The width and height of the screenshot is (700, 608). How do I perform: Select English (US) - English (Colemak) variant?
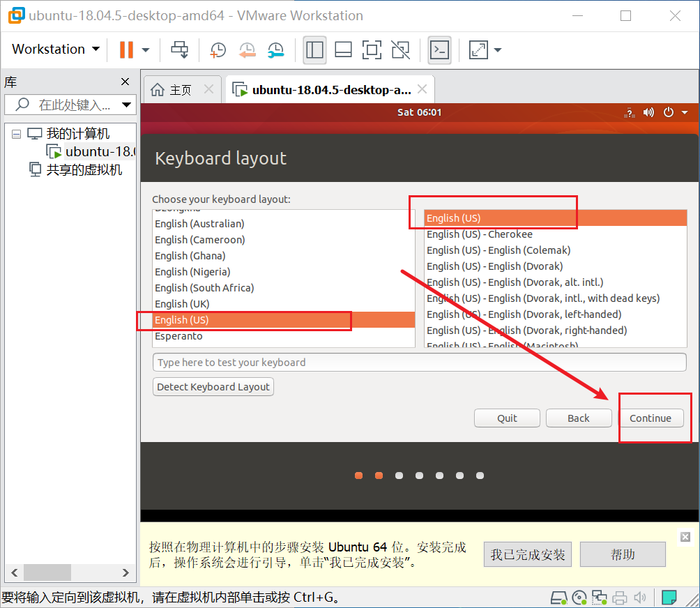pos(556,250)
